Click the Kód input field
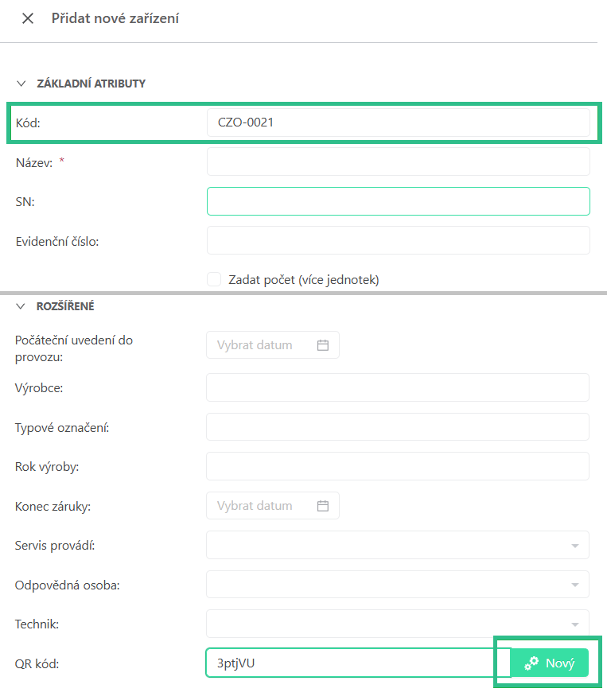Image resolution: width=607 pixels, height=700 pixels. pos(398,122)
